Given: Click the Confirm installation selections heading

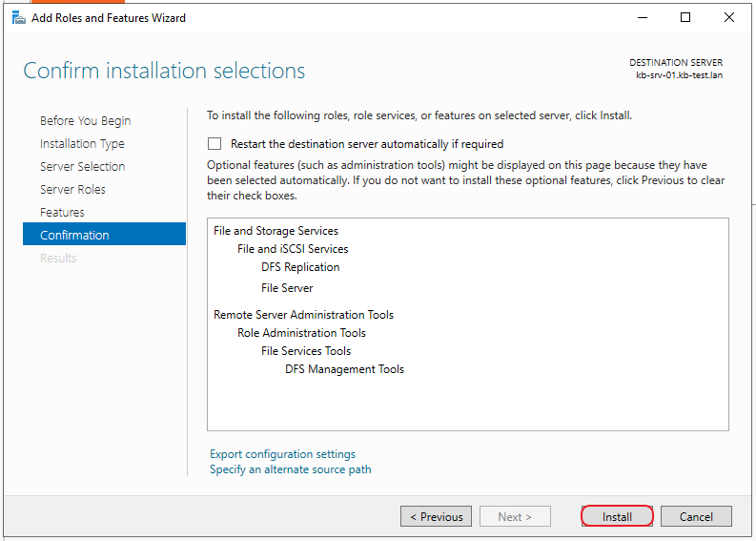Looking at the screenshot, I should (164, 71).
